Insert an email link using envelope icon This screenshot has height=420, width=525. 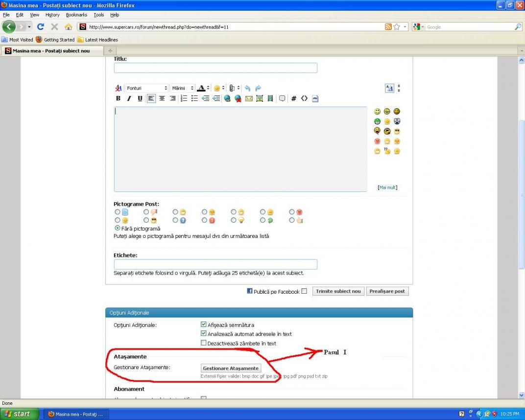[249, 98]
